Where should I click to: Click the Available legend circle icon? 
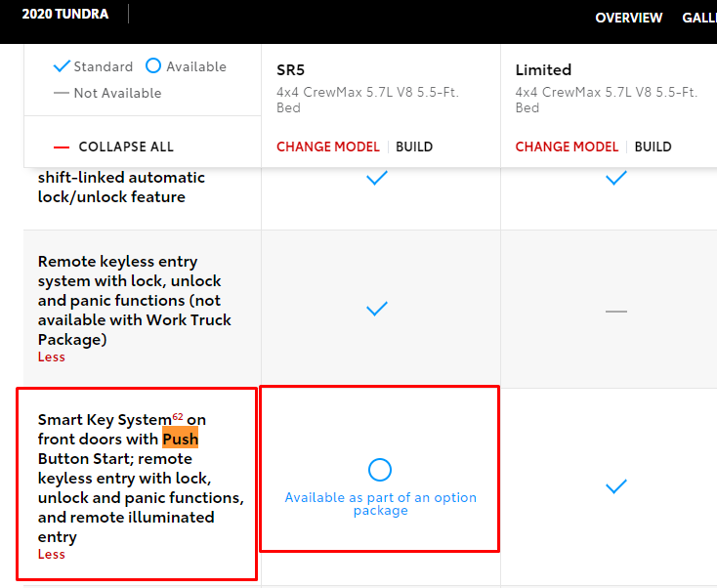153,65
